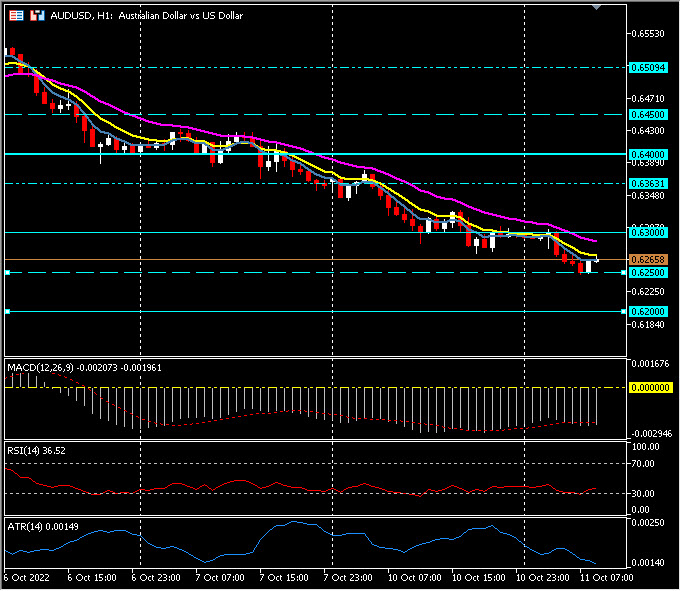This screenshot has width=681, height=591.
Task: Click the Depth of Market icon
Action: pos(37,16)
